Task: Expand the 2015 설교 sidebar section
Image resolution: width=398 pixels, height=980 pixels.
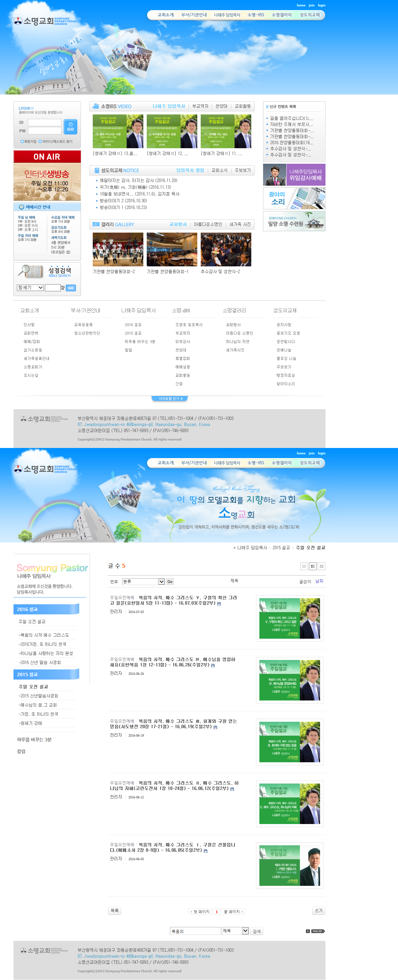Action: tap(46, 674)
